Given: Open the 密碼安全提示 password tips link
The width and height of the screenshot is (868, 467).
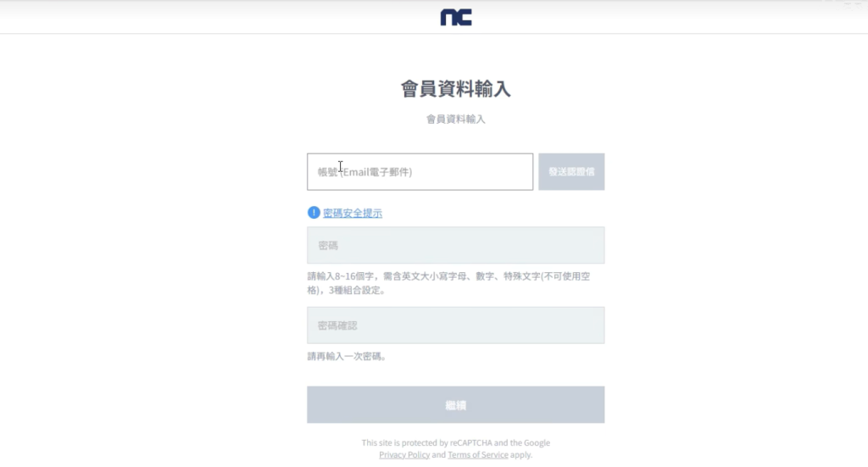Looking at the screenshot, I should point(353,214).
